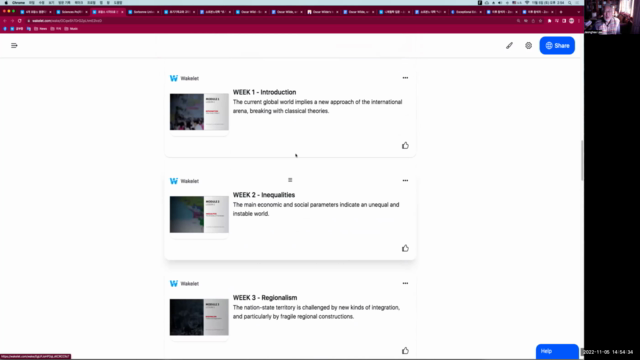Switch to the Exceptional tab
Image resolution: width=640 pixels, height=360 pixels.
466,12
